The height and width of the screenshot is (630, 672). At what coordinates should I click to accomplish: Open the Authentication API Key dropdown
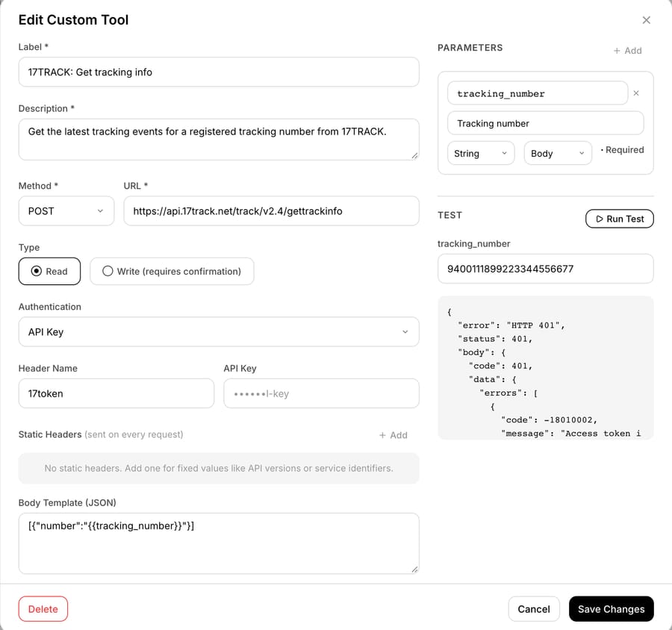point(219,331)
